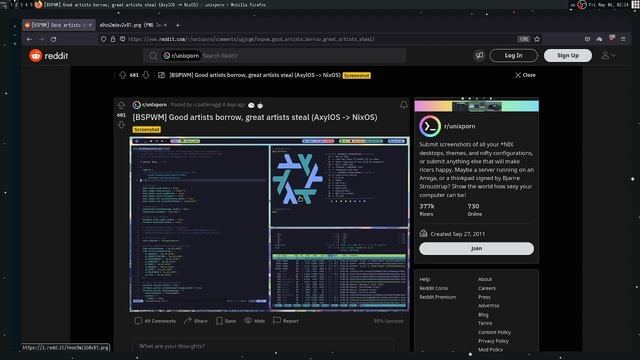
Task: Open the 49 Comments link
Action: pyautogui.click(x=155, y=321)
